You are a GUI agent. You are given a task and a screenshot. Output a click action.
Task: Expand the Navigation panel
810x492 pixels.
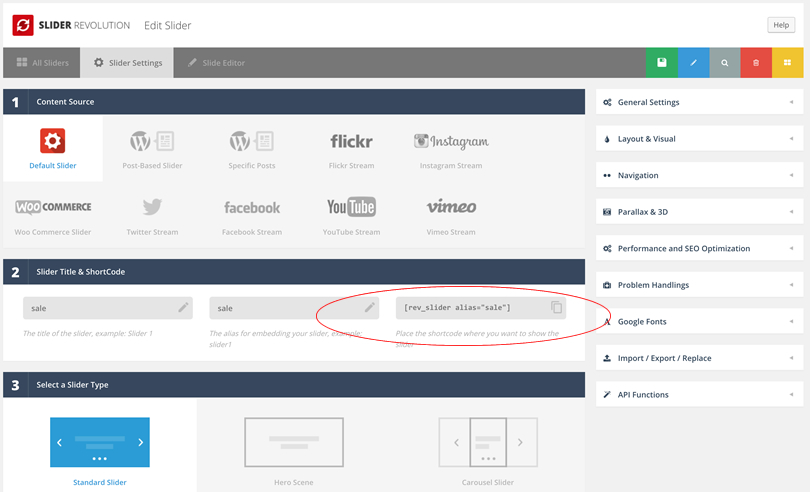(x=699, y=175)
